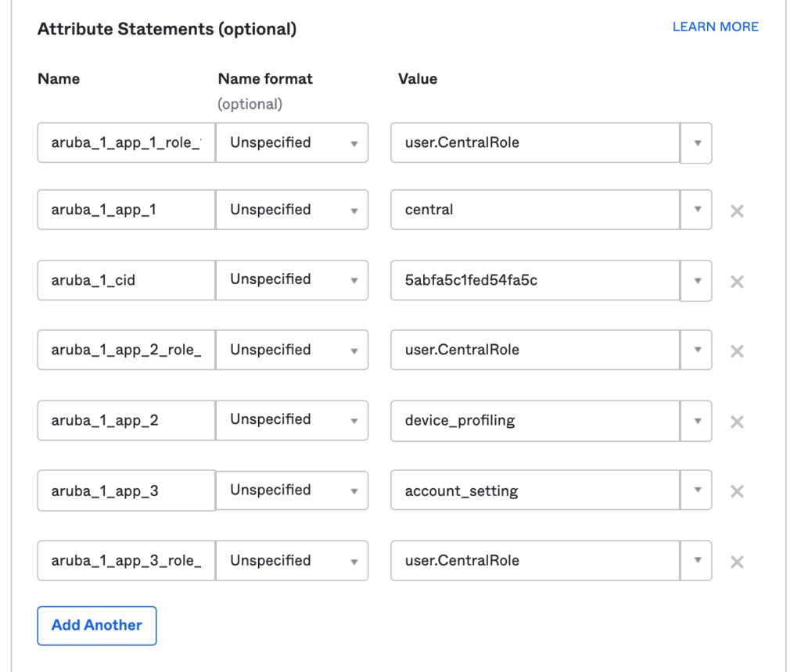Screen dimensions: 801x672
Task: Remove the aruba_1_app_3_role attribute row
Action: tap(736, 561)
